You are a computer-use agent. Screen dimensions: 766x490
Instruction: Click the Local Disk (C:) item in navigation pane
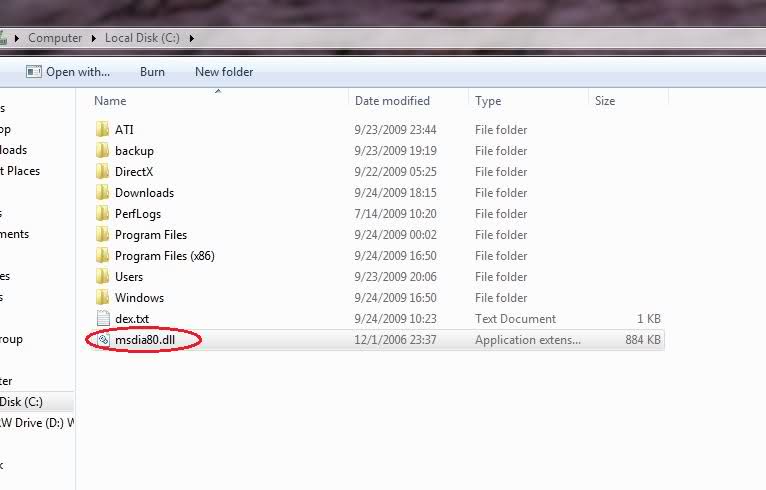21,402
